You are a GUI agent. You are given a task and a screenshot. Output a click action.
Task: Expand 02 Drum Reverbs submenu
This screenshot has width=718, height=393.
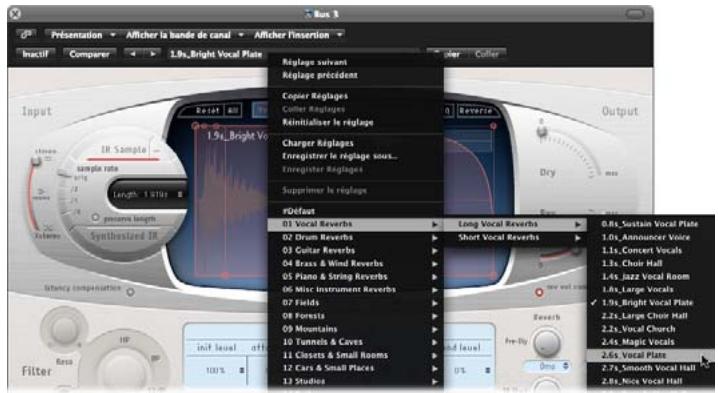355,237
